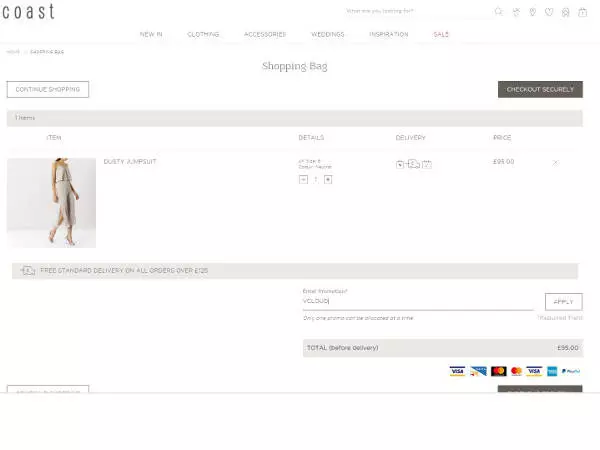Screen dimensions: 600x450
Task: Open the New In menu
Action: click(x=151, y=34)
